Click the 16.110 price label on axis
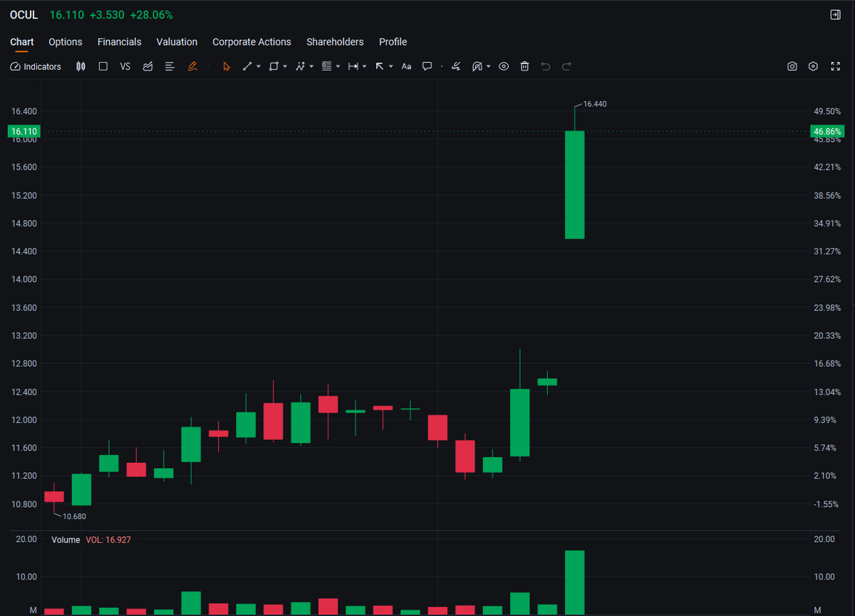This screenshot has height=616, width=855. point(24,131)
